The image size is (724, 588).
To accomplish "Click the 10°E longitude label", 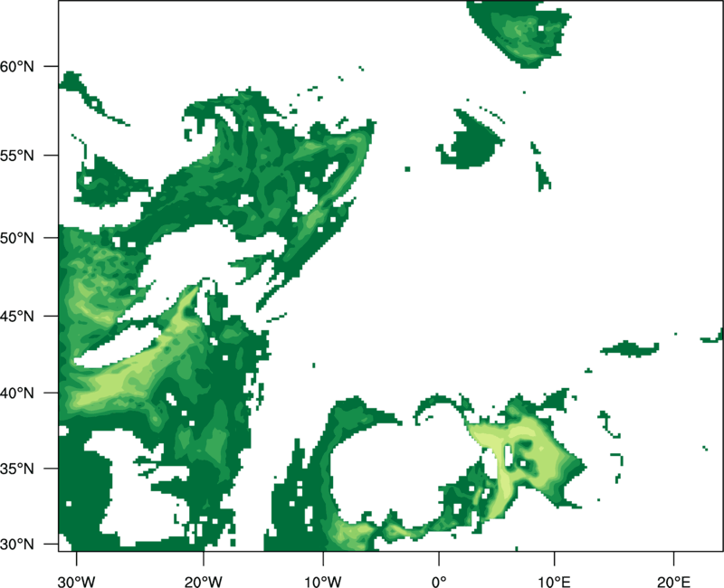I will point(554,582).
